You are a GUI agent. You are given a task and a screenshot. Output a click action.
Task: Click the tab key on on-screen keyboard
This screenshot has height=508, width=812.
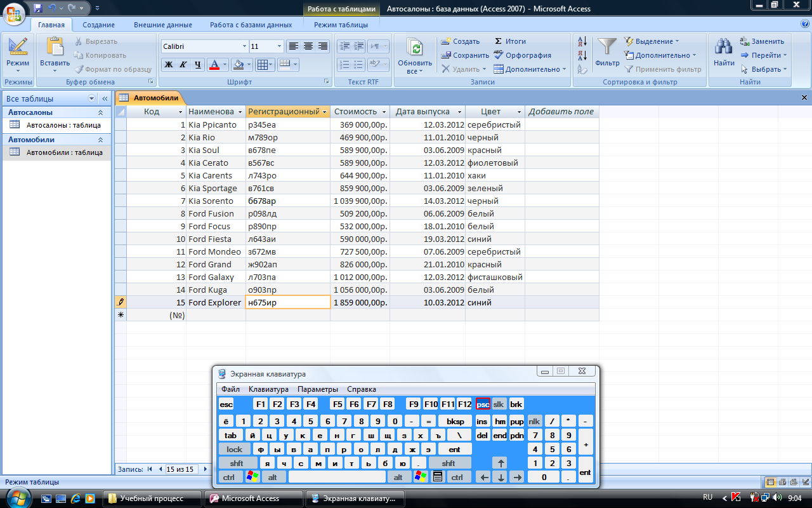(x=230, y=435)
